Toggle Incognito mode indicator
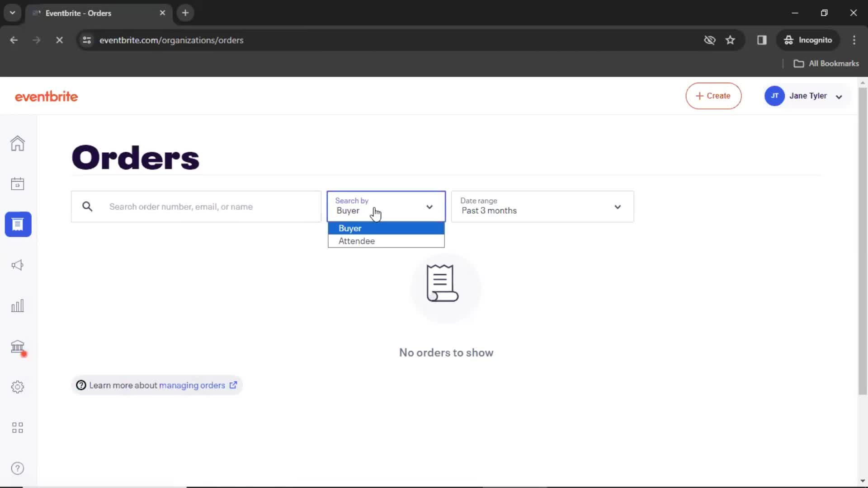 tap(809, 40)
